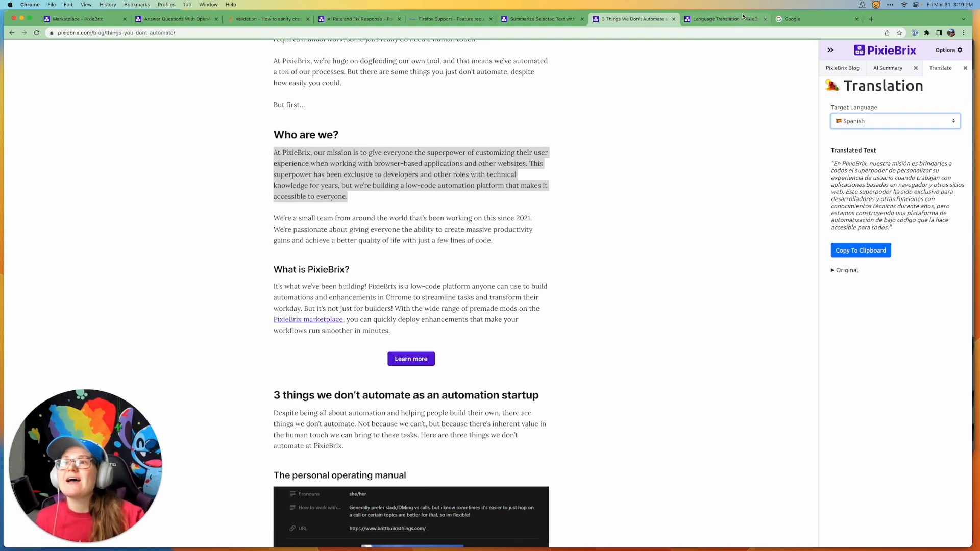Click the three-dots menu bar icon
This screenshot has height=551, width=980.
[x=890, y=5]
